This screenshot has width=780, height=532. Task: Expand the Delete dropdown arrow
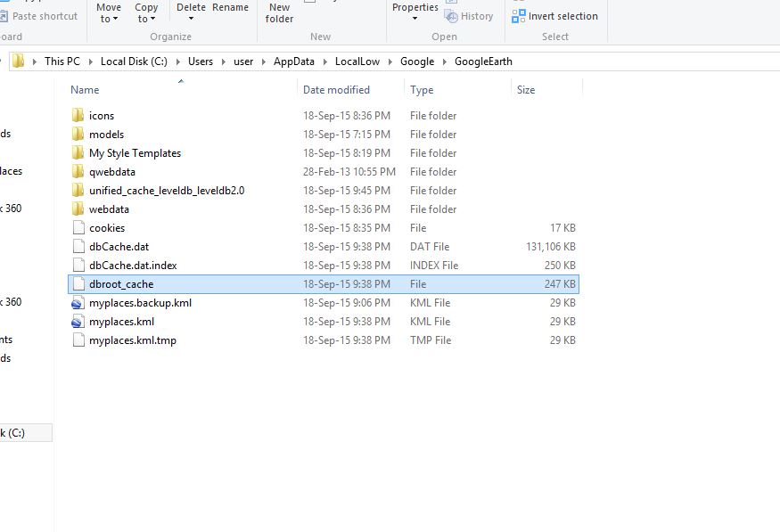click(191, 19)
